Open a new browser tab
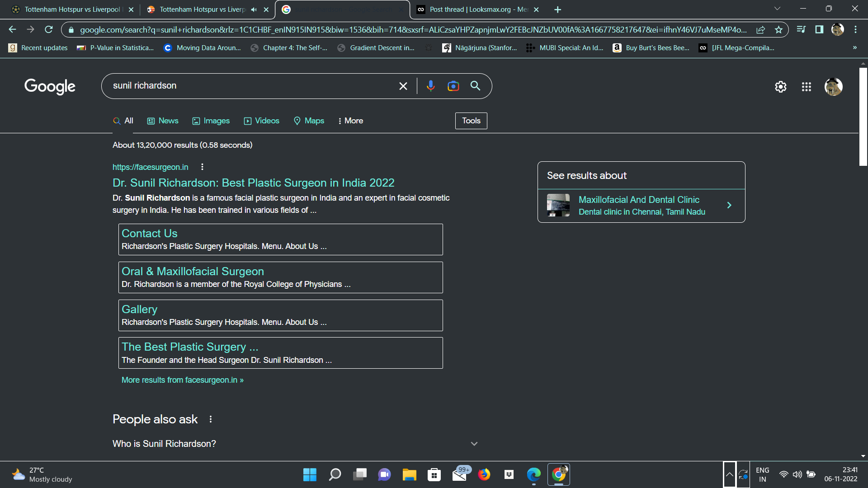 558,9
